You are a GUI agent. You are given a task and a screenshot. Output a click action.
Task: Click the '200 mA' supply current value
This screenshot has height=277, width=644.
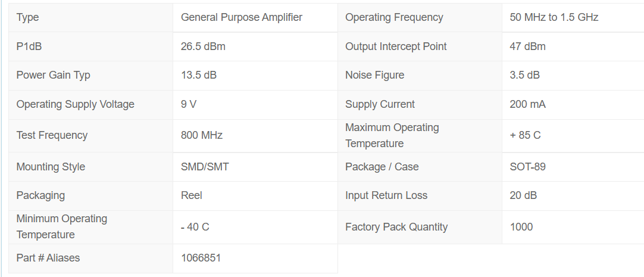(527, 104)
